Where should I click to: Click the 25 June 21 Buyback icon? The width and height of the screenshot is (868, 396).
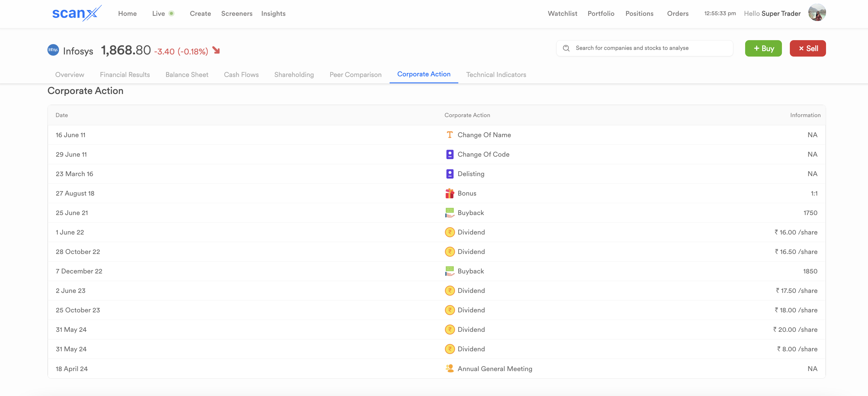[450, 213]
